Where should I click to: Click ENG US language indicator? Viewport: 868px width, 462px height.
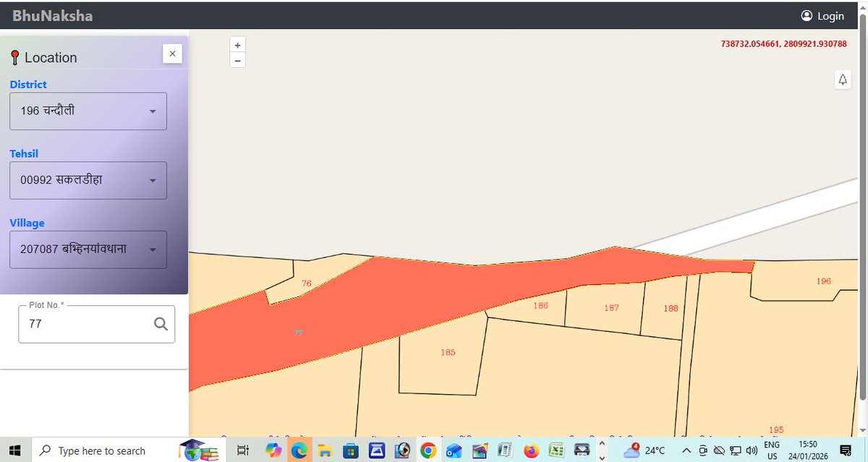(x=772, y=450)
